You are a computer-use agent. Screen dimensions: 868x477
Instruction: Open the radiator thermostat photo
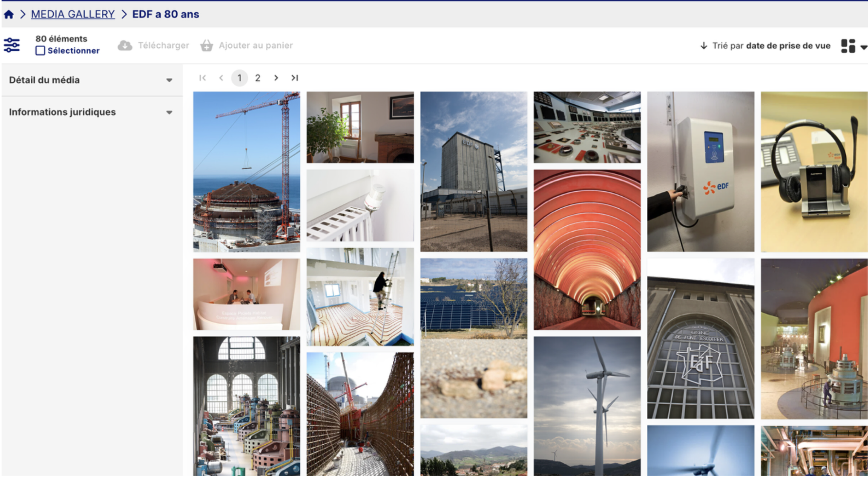click(x=360, y=206)
